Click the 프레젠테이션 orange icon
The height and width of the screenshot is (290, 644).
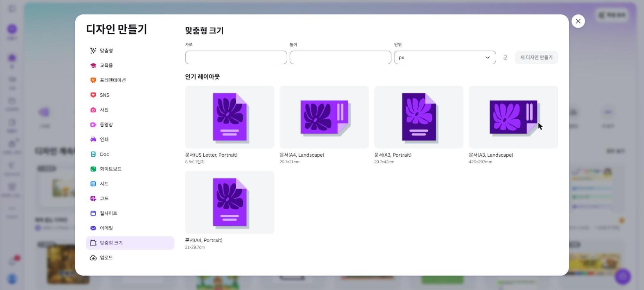click(93, 80)
